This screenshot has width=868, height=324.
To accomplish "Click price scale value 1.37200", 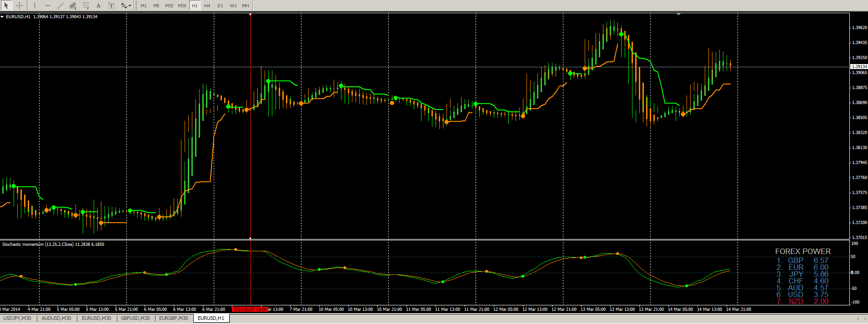I will (x=859, y=223).
